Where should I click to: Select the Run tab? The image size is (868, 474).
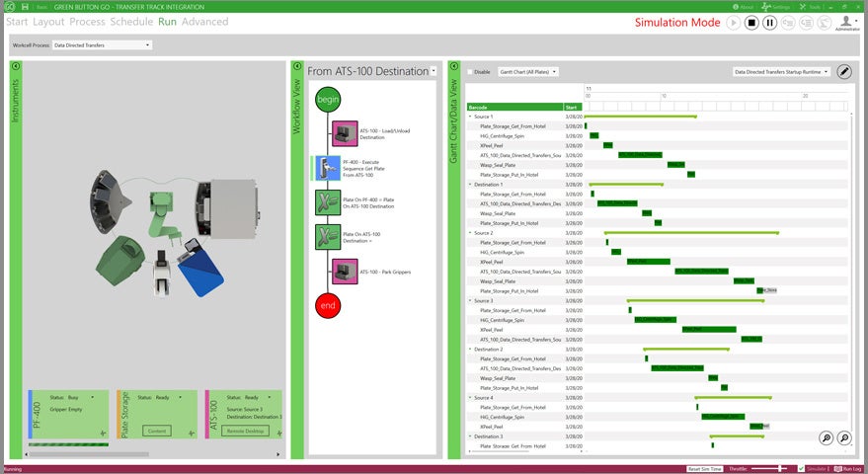[167, 22]
